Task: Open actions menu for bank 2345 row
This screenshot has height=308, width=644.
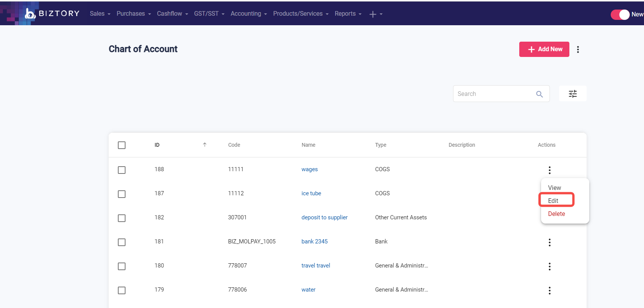Action: tap(549, 242)
